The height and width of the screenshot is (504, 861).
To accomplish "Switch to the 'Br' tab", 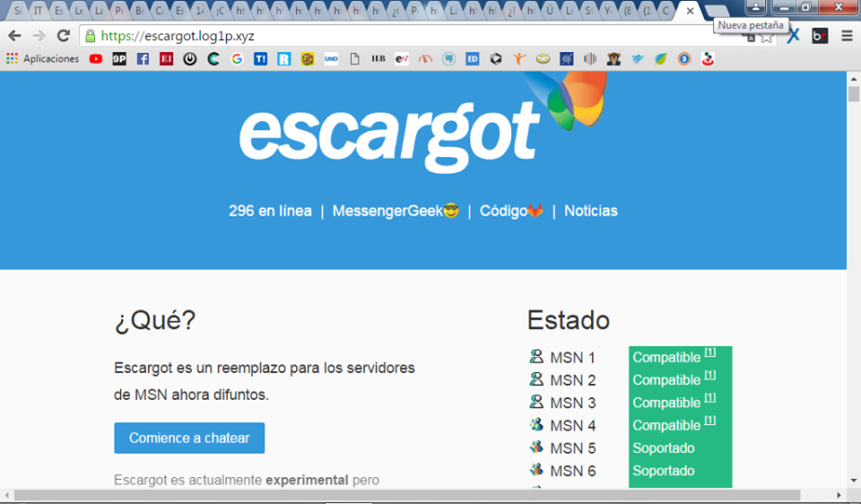I will (x=139, y=11).
